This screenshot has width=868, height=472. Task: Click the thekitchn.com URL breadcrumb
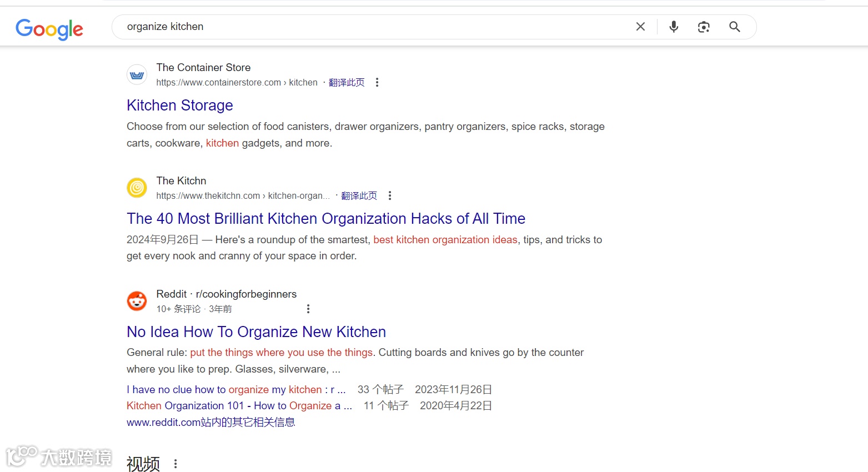coord(243,196)
